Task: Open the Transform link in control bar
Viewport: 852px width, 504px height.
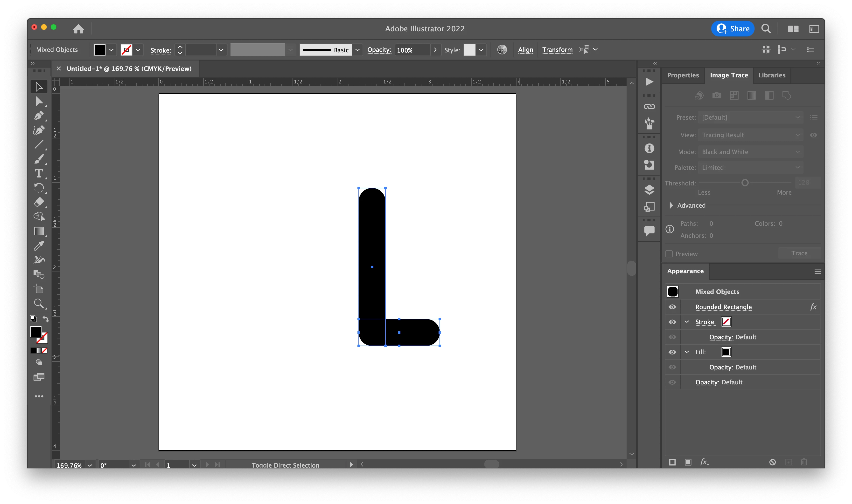Action: tap(557, 50)
